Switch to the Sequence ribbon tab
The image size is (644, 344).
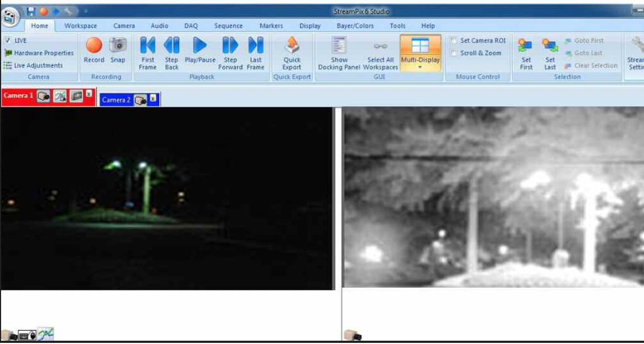pos(228,25)
